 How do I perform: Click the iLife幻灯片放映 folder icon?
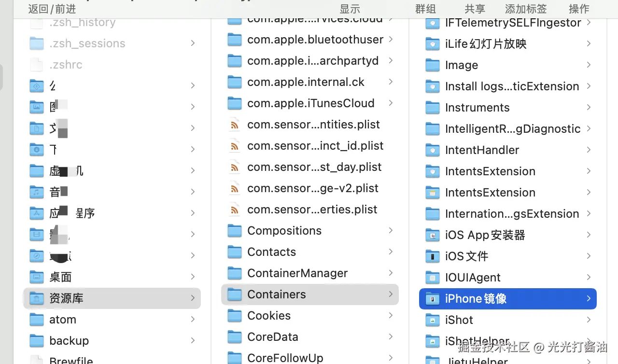[x=432, y=44]
